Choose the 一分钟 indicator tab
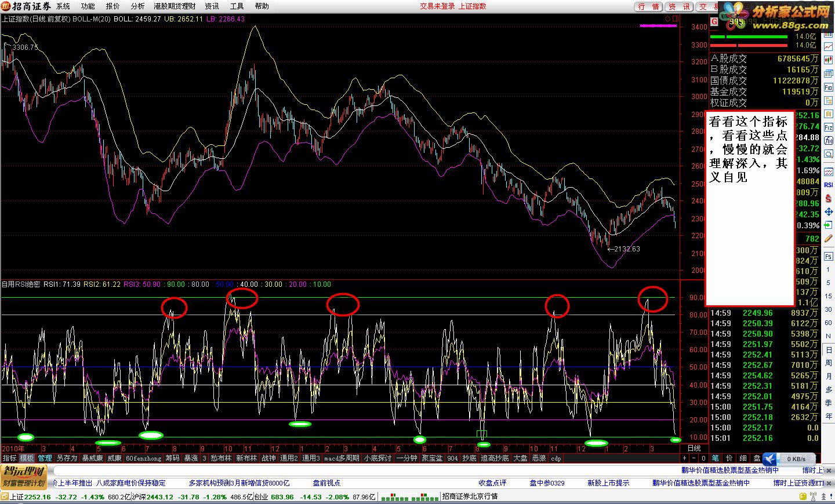 tap(407, 458)
